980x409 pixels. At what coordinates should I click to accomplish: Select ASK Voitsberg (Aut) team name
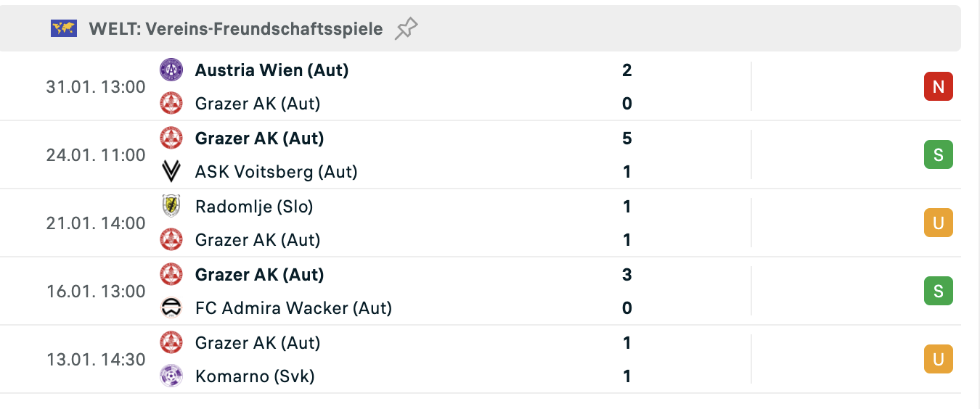276,172
